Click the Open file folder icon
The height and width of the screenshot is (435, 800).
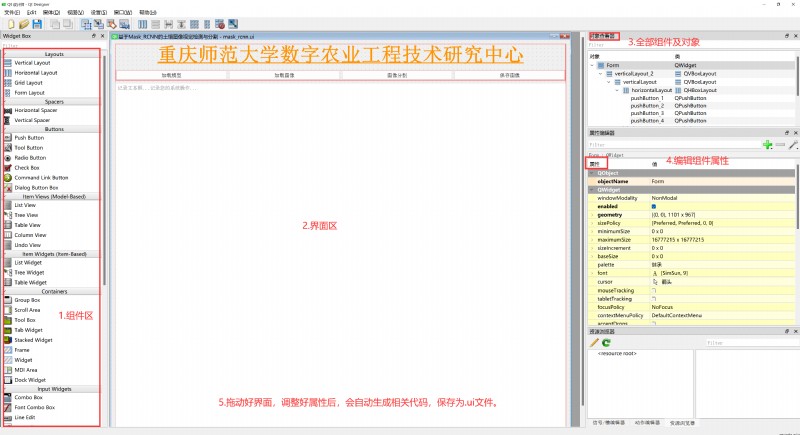(23, 24)
